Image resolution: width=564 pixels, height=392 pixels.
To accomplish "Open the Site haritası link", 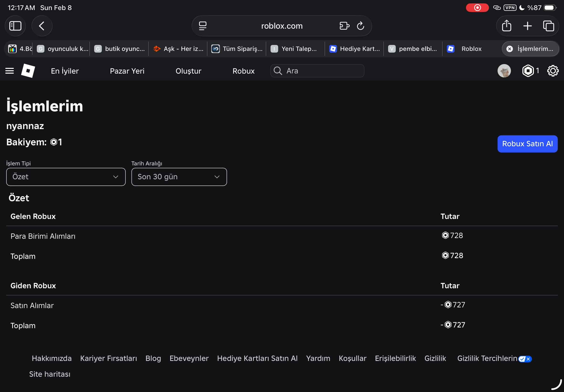I will coord(50,374).
